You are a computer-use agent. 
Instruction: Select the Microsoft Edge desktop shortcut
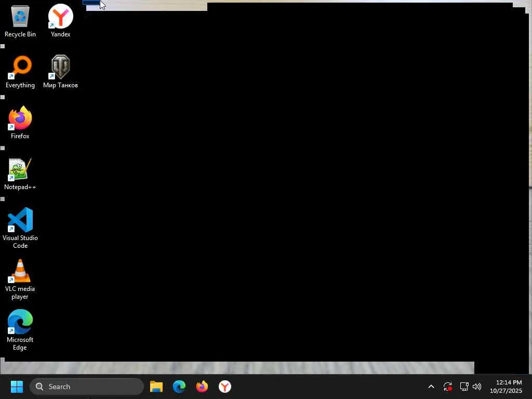click(20, 330)
